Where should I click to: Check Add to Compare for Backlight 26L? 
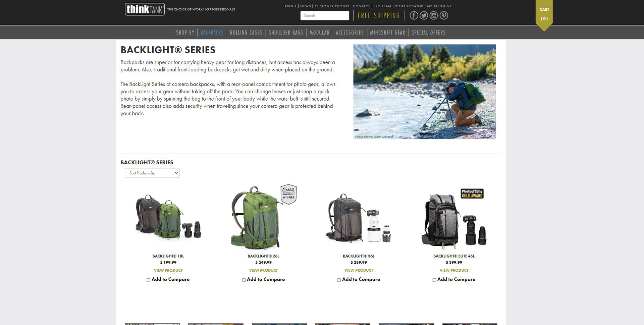pos(244,280)
